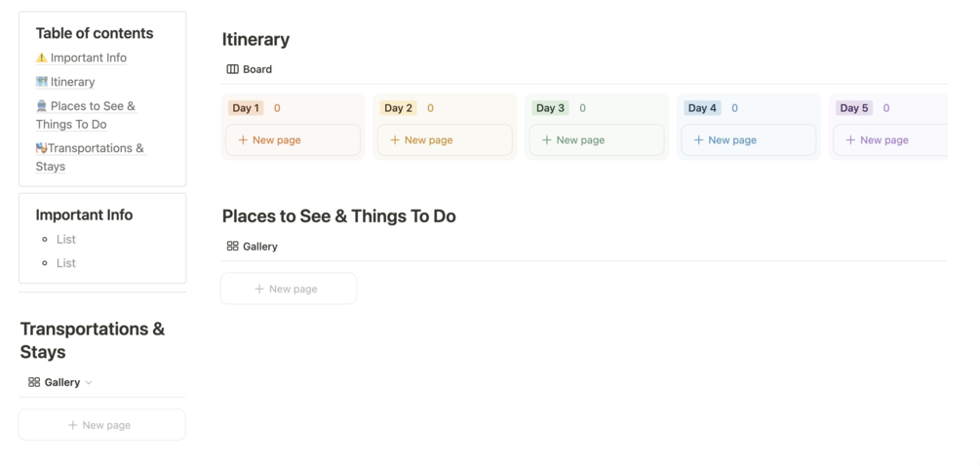Image resolution: width=980 pixels, height=466 pixels.
Task: Click the Day 1 column label tag
Action: click(245, 108)
